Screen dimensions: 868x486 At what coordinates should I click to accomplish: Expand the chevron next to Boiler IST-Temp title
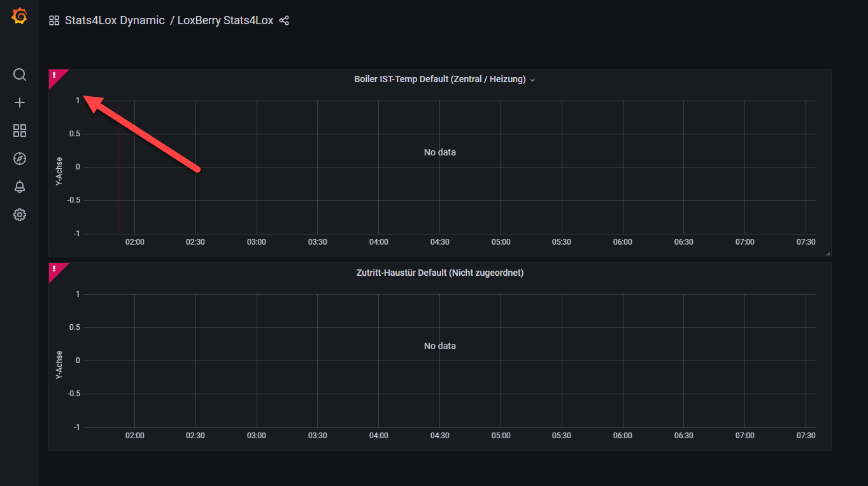pyautogui.click(x=532, y=80)
